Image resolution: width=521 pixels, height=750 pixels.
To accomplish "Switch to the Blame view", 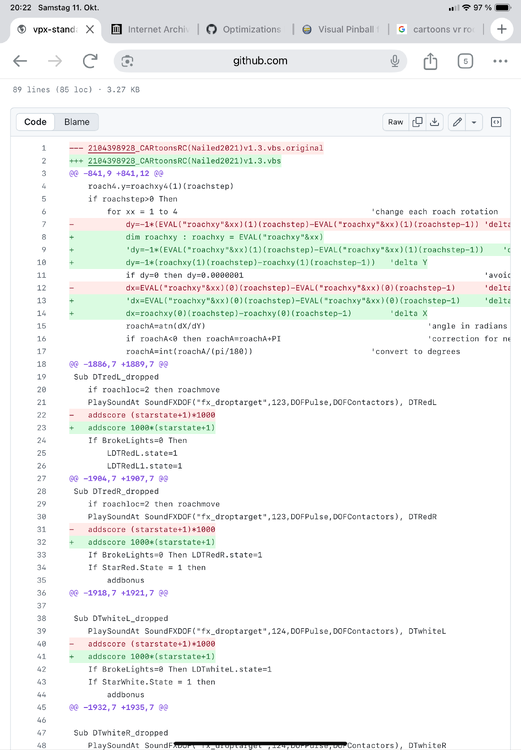I will 77,122.
